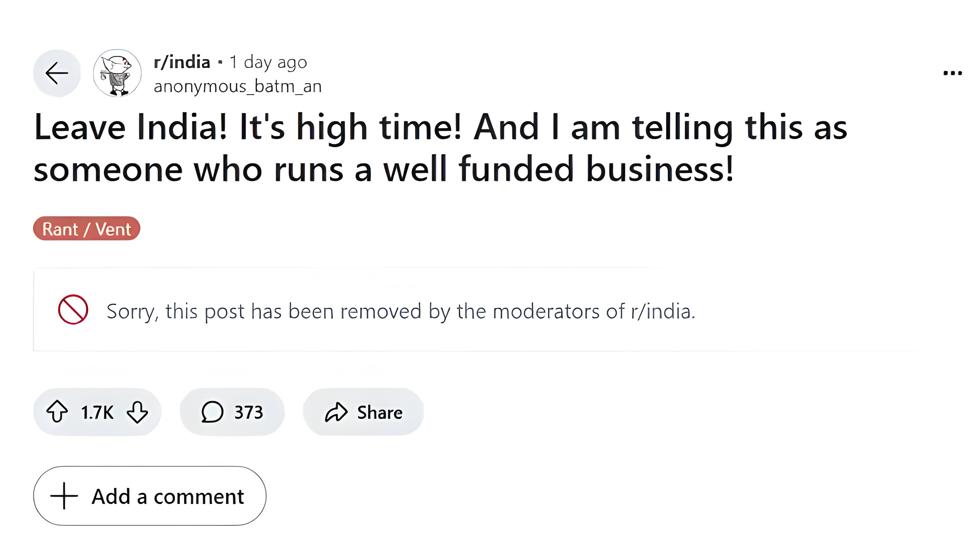Click the 'r/india' mention in removal notice
Screen dimensions: 980x550
[660, 311]
